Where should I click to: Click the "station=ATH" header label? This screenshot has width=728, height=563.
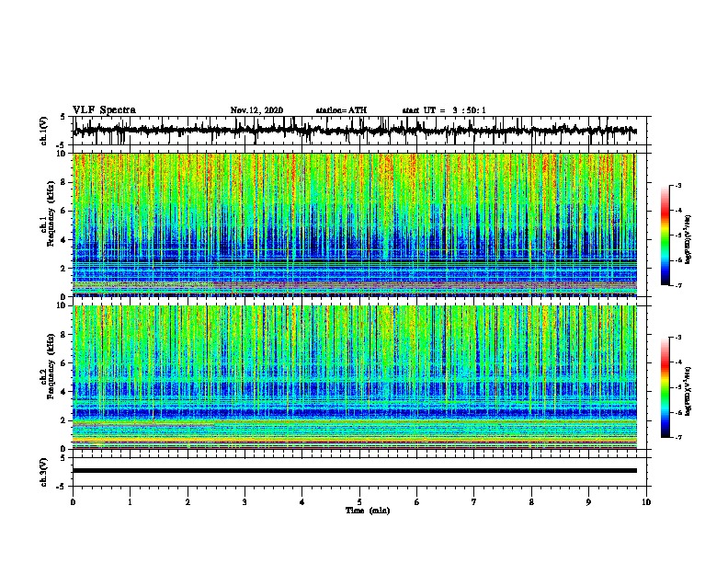341,110
